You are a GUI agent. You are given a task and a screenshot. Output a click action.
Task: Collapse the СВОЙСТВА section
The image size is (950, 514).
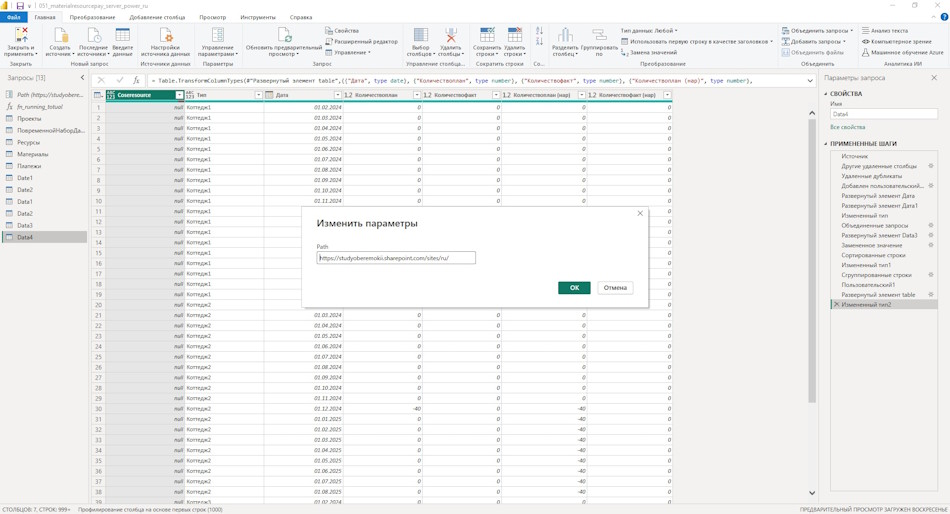[x=825, y=94]
